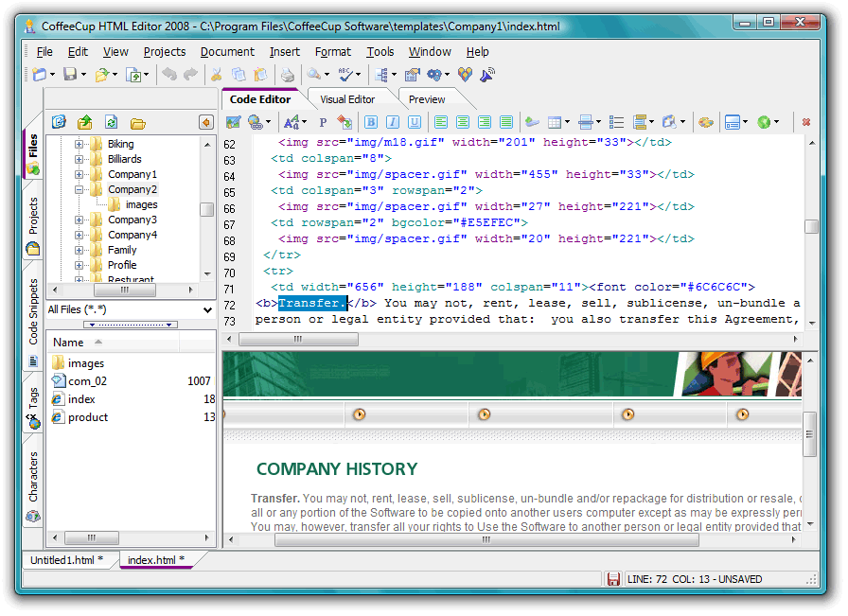Image resolution: width=848 pixels, height=616 pixels.
Task: Expand the Company1 folder node
Action: pyautogui.click(x=79, y=174)
